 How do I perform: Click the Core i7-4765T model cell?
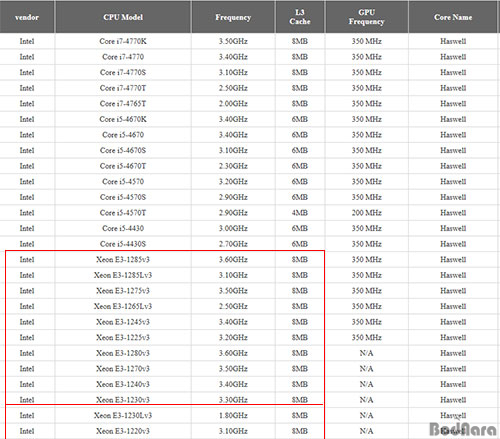point(123,104)
